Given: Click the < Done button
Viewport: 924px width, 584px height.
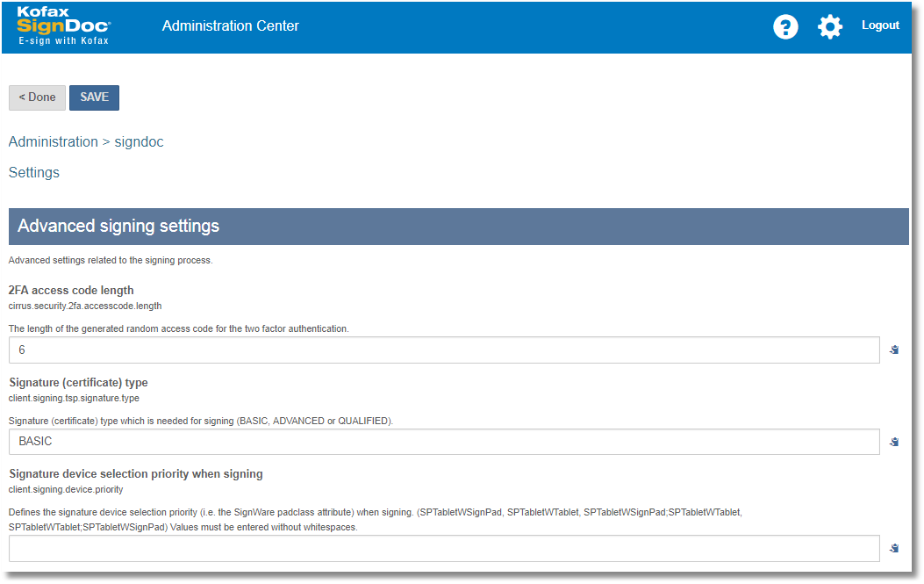Looking at the screenshot, I should (37, 97).
